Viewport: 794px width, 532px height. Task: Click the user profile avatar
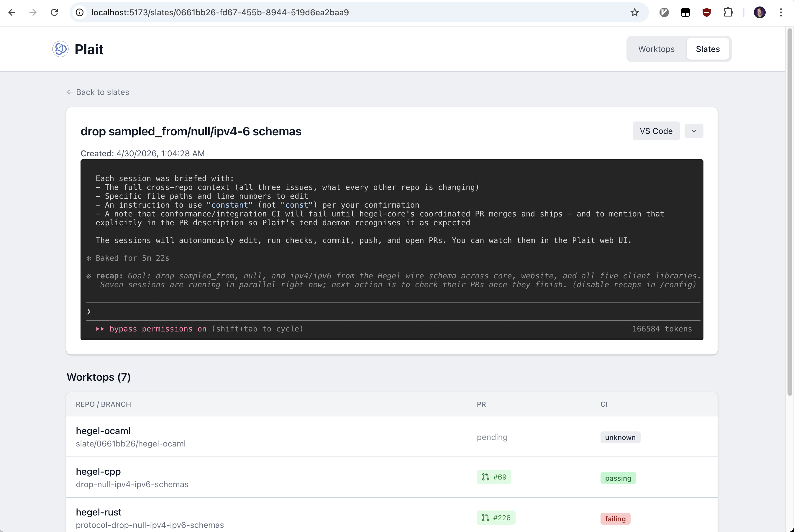[x=759, y=13]
